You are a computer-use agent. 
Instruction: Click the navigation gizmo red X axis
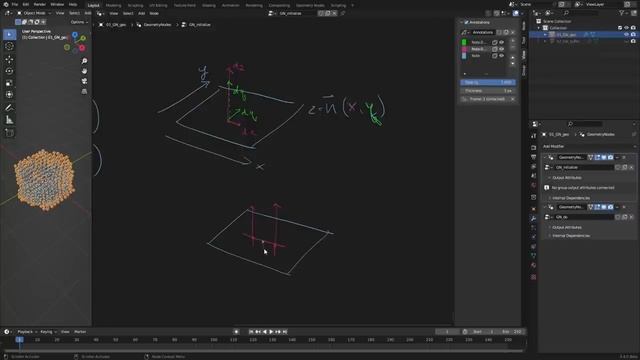pyautogui.click(x=82, y=48)
